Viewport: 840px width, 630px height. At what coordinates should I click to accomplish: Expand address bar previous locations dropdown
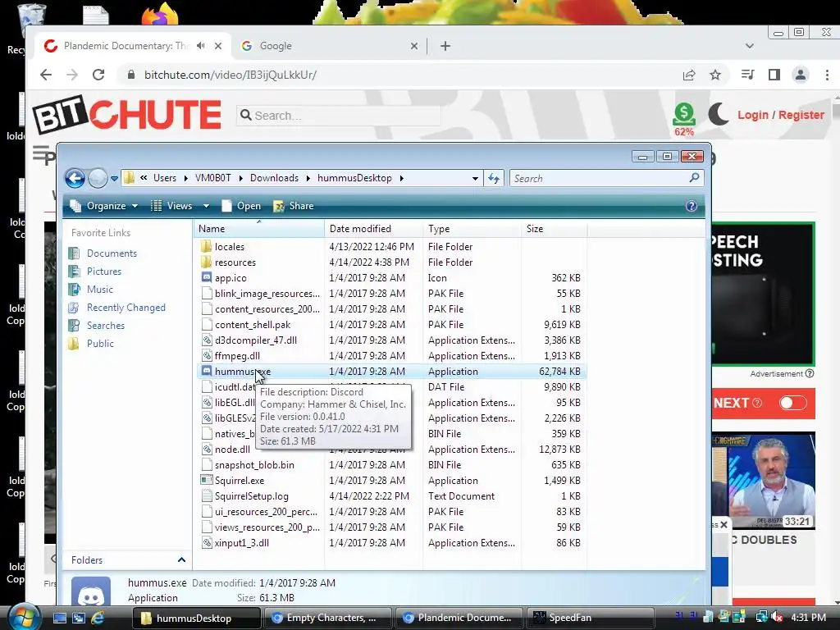475,178
